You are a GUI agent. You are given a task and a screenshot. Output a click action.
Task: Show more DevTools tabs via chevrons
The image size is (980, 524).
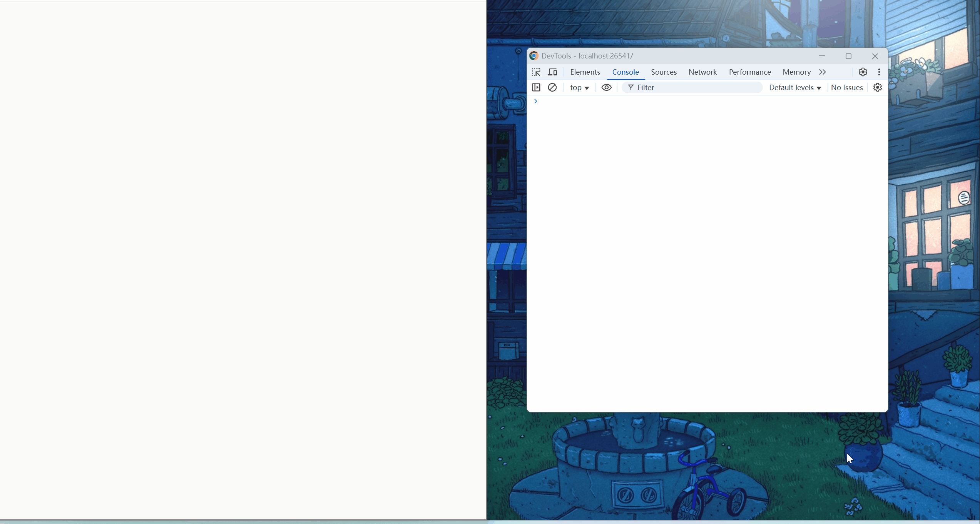coord(823,72)
